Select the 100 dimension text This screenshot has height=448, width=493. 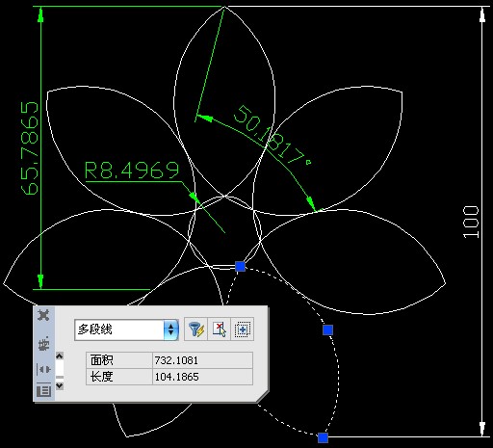coord(471,222)
